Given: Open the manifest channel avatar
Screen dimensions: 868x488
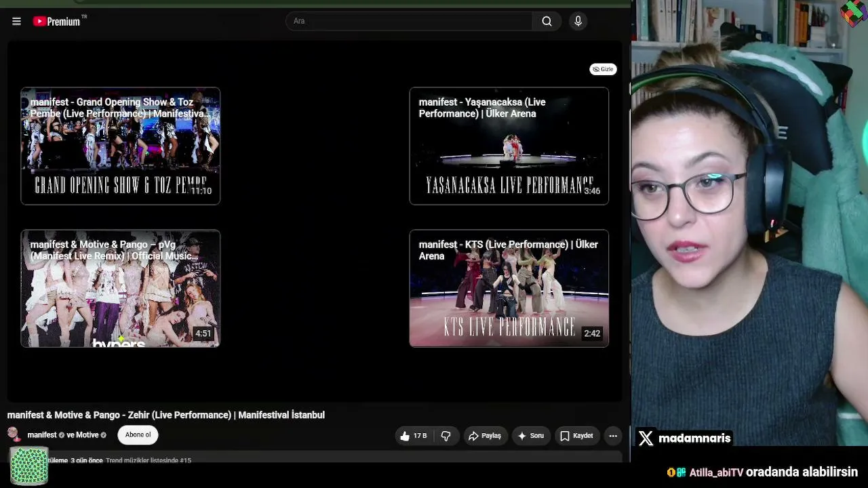Looking at the screenshot, I should 13,434.
